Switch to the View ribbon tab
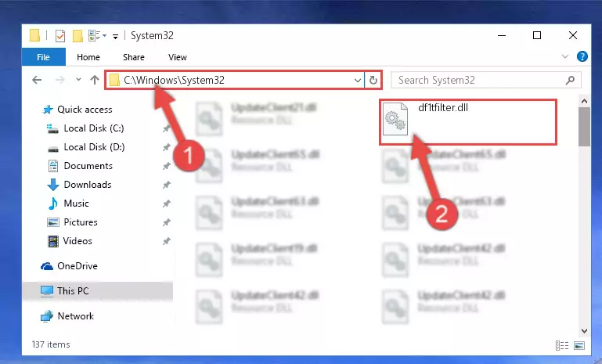 coord(178,57)
